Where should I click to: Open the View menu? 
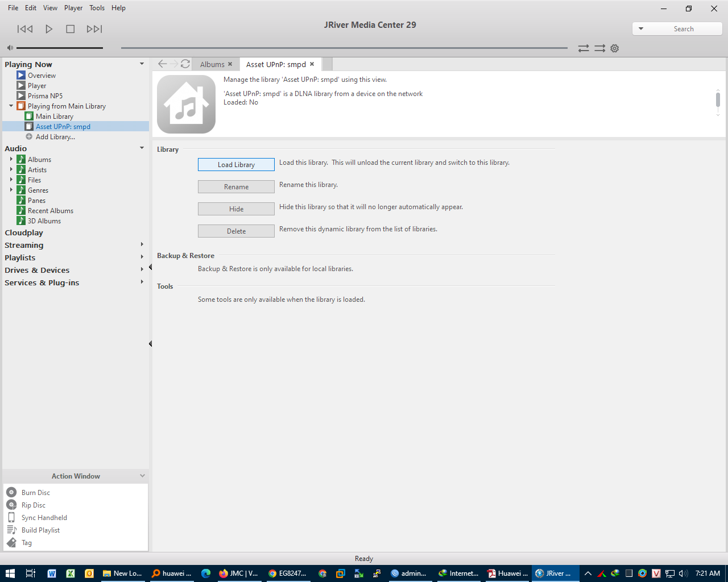tap(51, 8)
